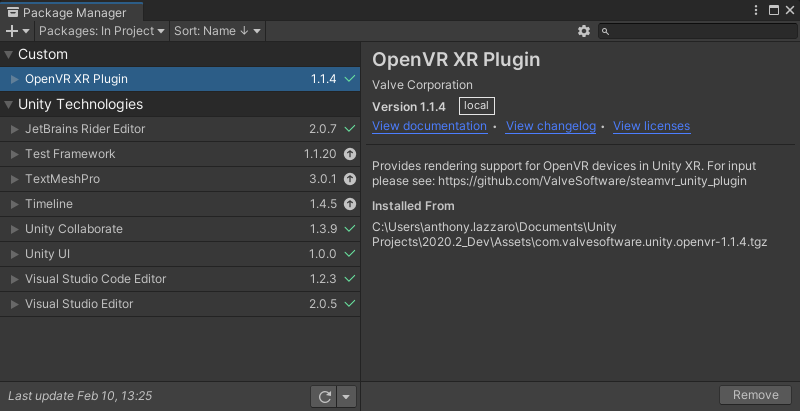This screenshot has width=800, height=411.
Task: Click update-available icon beside TextMeshPro
Action: [349, 179]
